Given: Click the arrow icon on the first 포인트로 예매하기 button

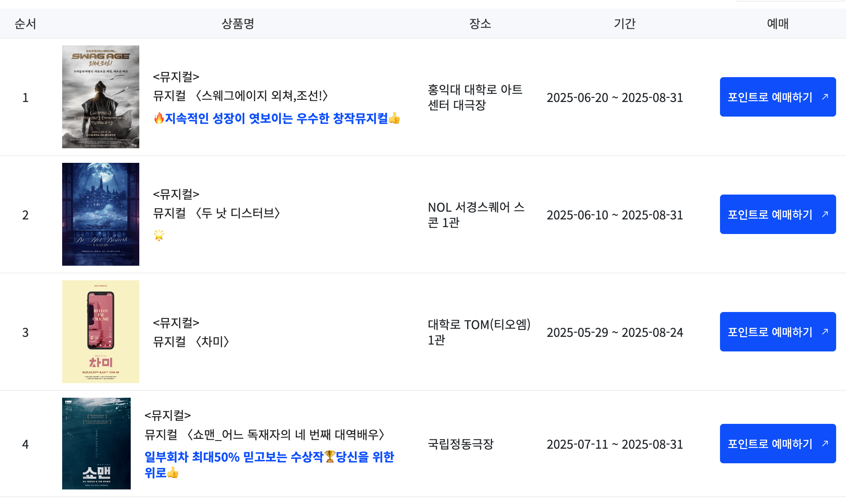Looking at the screenshot, I should click(825, 97).
